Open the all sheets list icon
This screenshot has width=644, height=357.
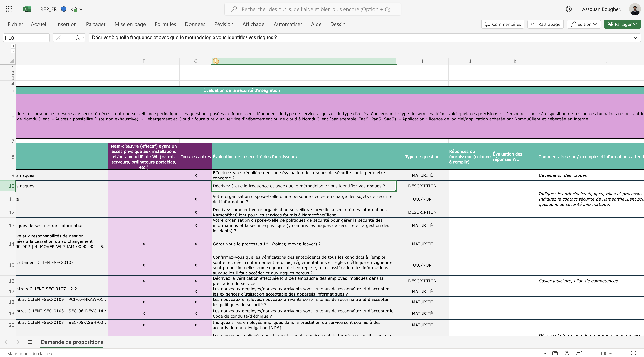[30, 342]
